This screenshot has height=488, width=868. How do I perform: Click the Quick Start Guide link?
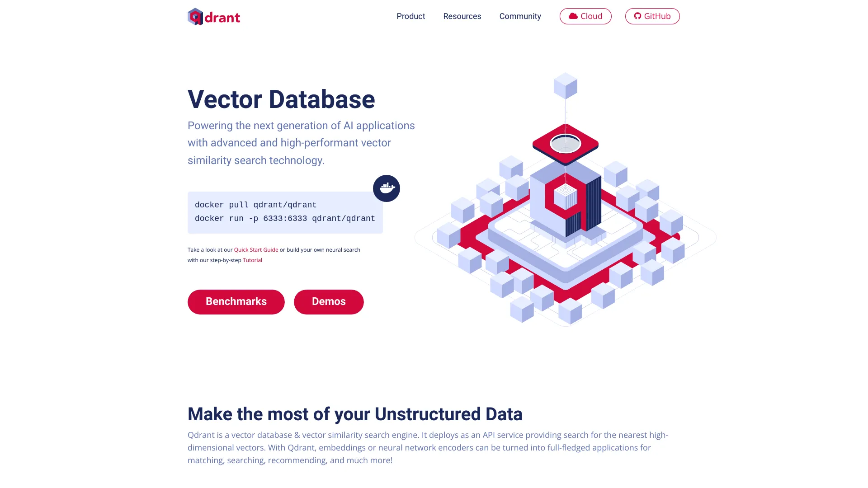click(256, 250)
